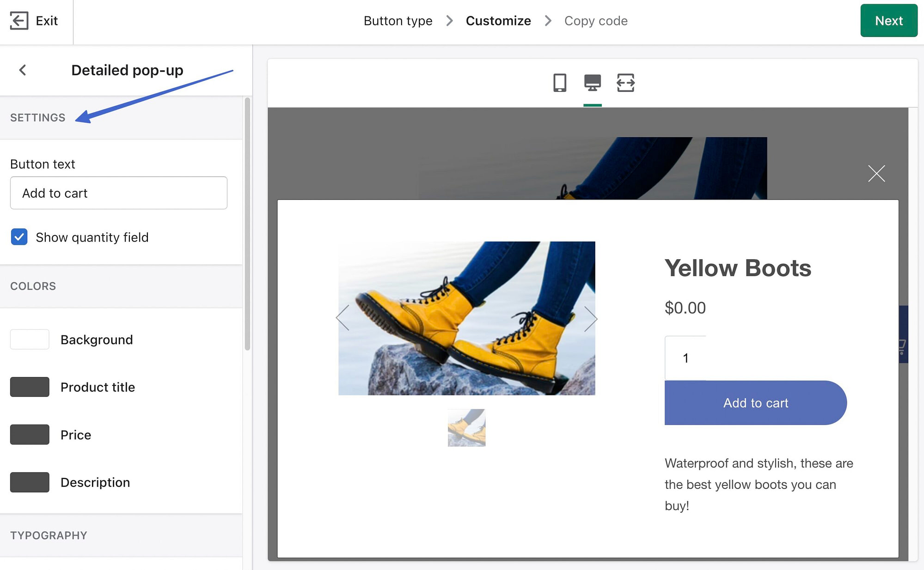Open the Background color swatch

(30, 339)
